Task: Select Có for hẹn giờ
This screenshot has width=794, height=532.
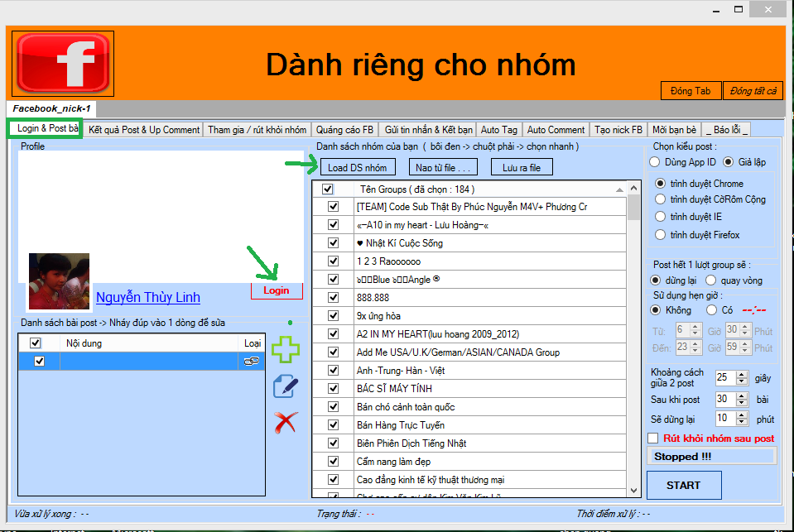Action: [711, 309]
